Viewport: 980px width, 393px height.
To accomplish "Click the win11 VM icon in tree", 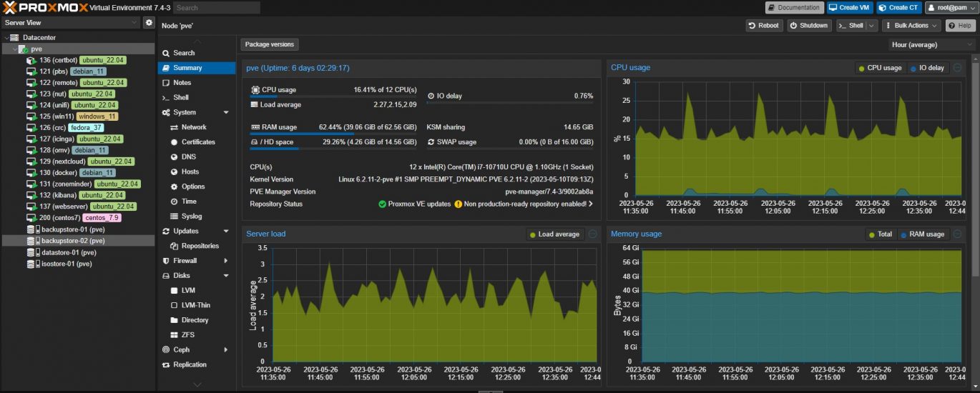I will pyautogui.click(x=31, y=116).
